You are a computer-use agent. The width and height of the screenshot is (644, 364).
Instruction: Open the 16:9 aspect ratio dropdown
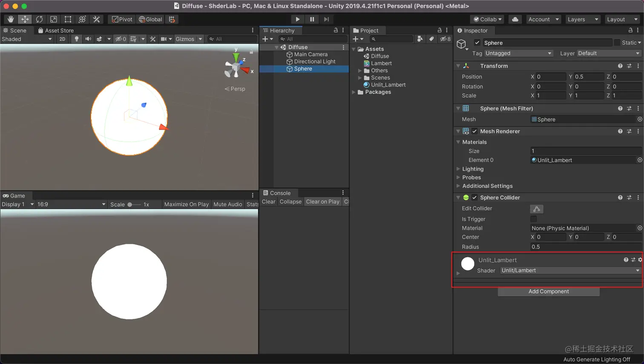pyautogui.click(x=71, y=204)
